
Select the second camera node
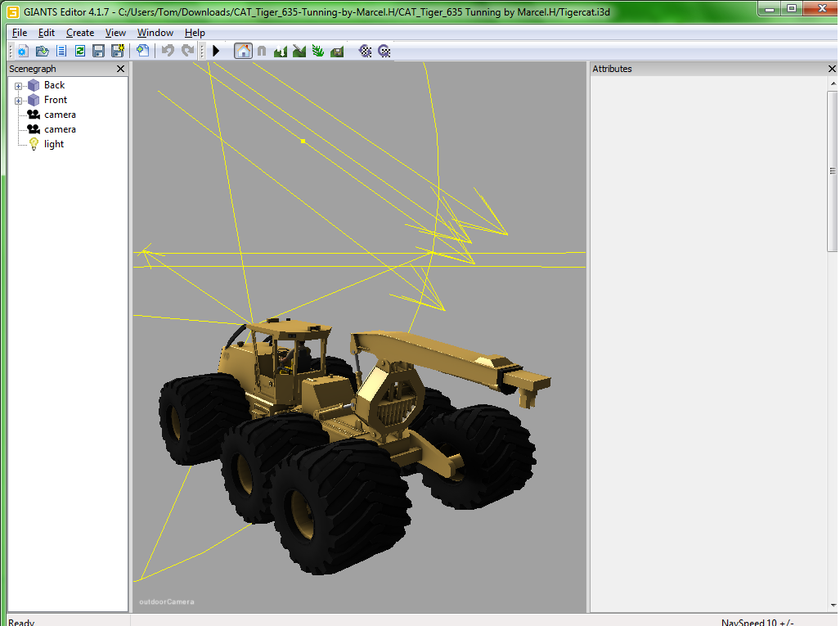pos(60,129)
